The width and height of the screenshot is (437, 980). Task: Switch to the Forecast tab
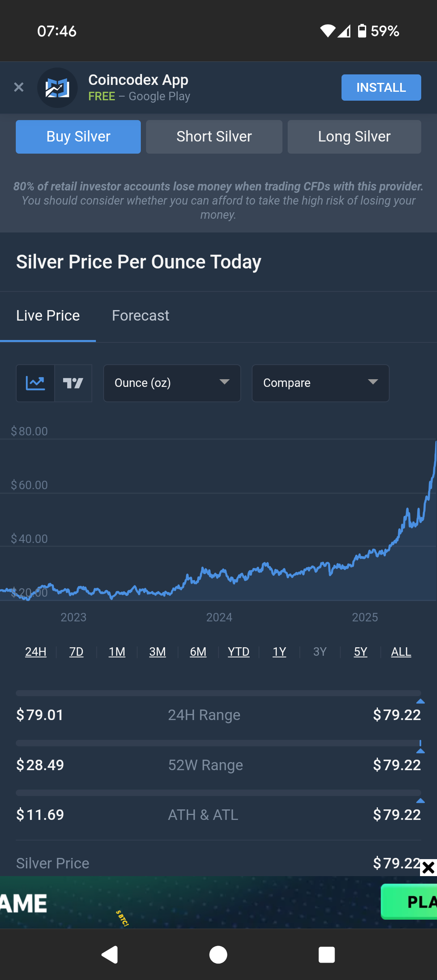click(x=140, y=316)
